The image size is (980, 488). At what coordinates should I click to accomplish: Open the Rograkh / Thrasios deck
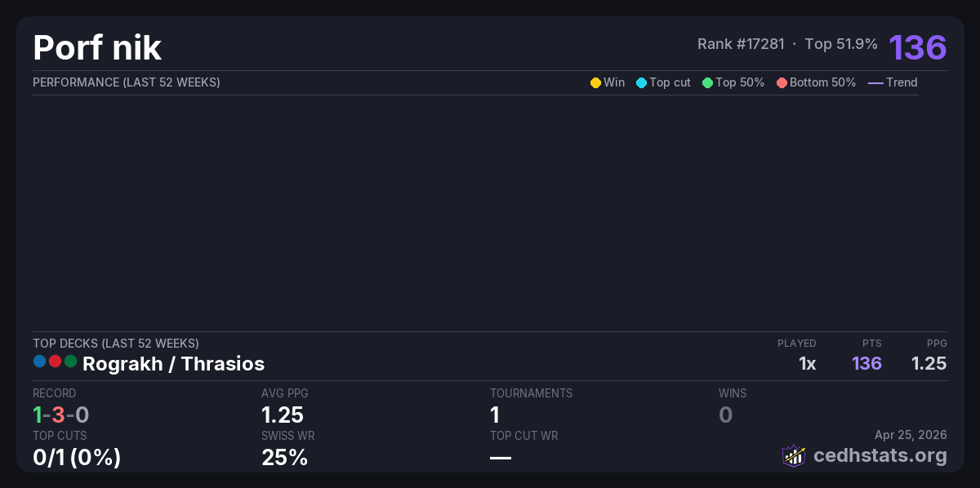(x=173, y=363)
